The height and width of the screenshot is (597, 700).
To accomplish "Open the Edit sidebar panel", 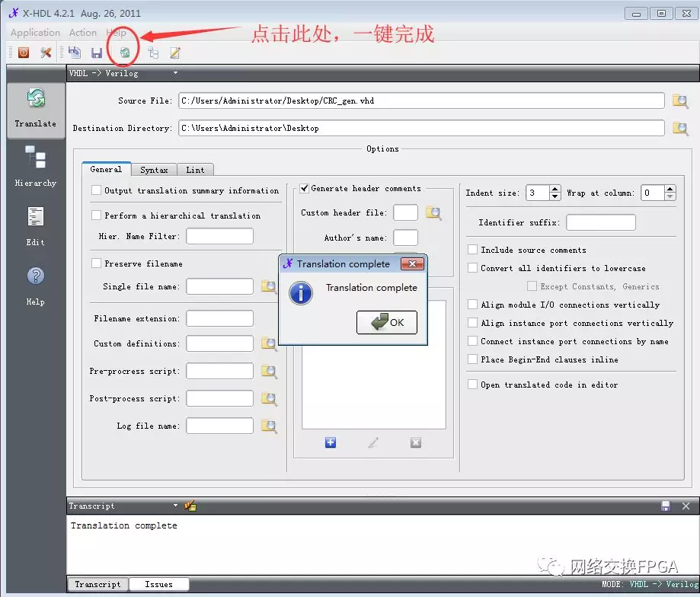I will point(36,227).
